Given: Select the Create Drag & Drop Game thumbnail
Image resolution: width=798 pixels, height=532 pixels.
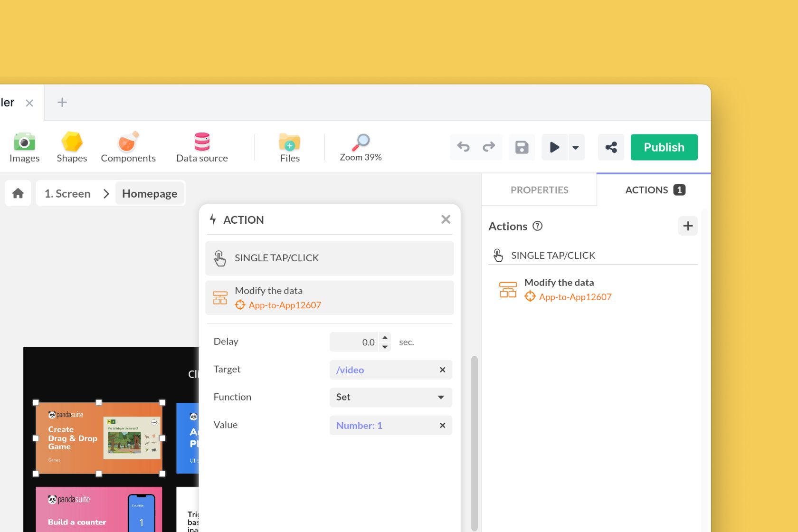Looking at the screenshot, I should (x=99, y=438).
